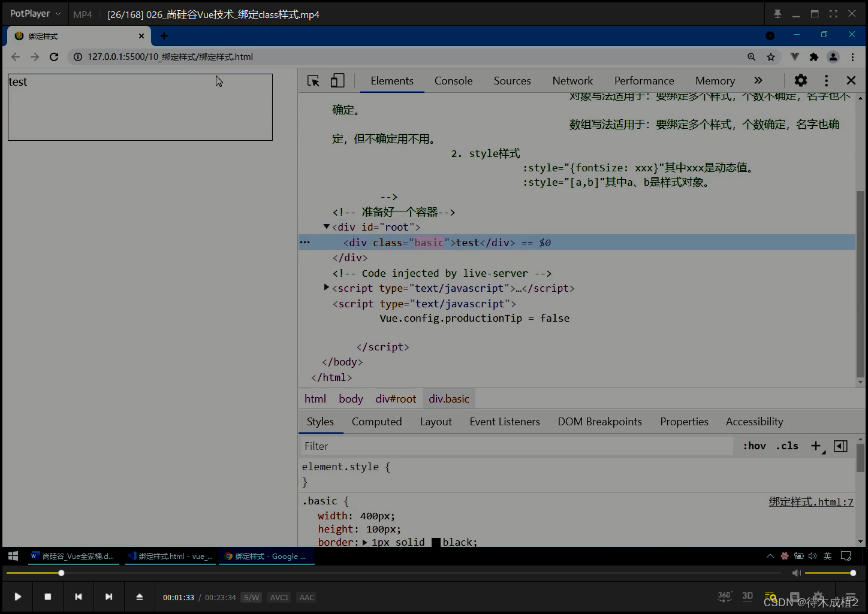The height and width of the screenshot is (614, 868).
Task: Open the actions ellipsis for selected node
Action: click(305, 243)
